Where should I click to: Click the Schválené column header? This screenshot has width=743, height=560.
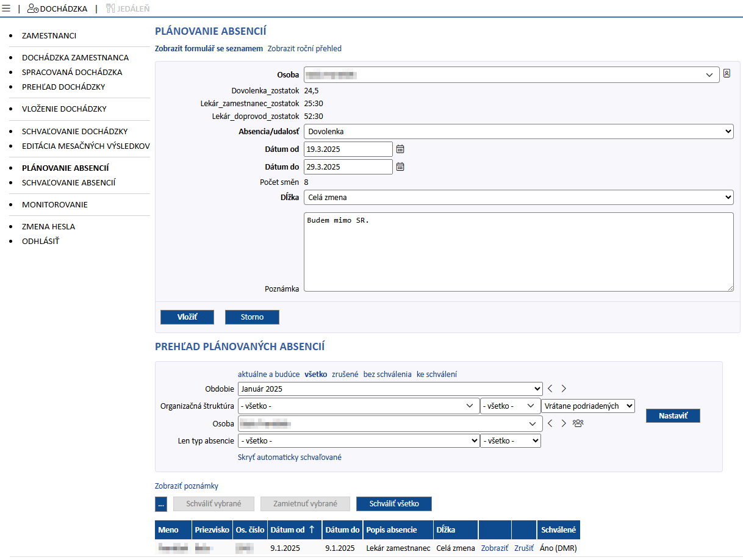pos(558,530)
